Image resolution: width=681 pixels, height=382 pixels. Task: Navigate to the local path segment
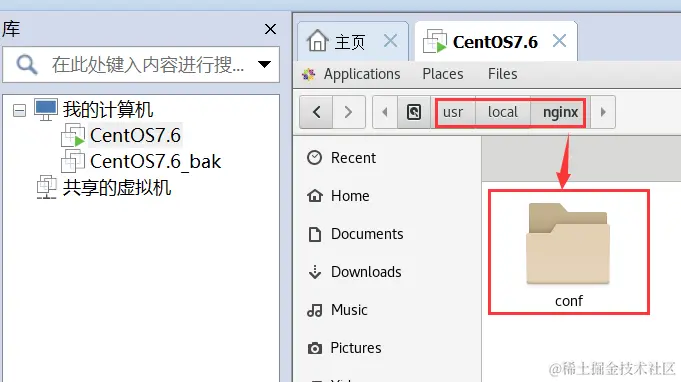(x=502, y=112)
